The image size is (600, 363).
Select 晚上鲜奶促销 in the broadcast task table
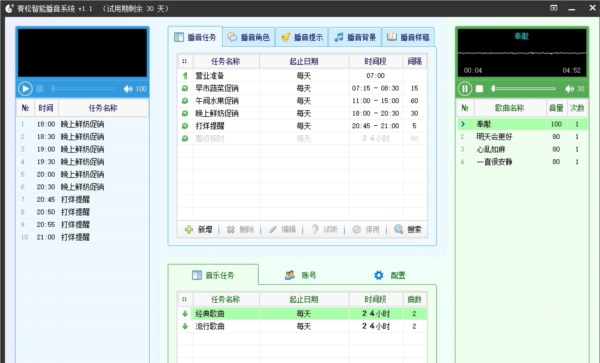(217, 113)
